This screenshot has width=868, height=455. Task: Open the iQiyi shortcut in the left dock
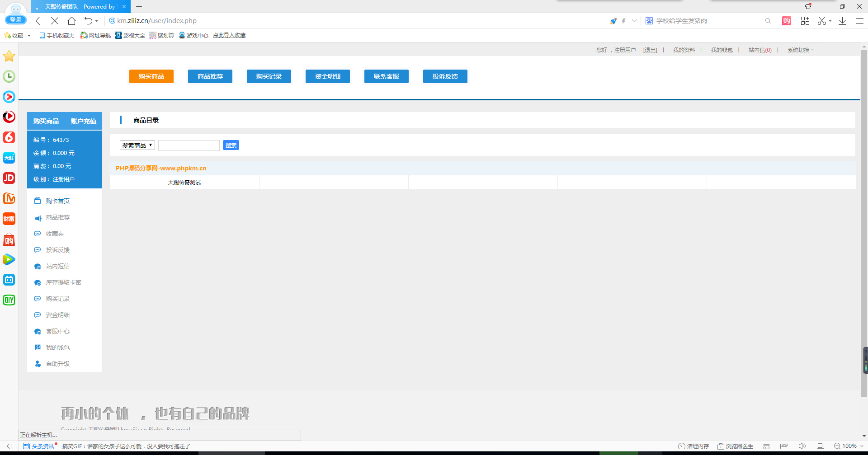point(9,300)
